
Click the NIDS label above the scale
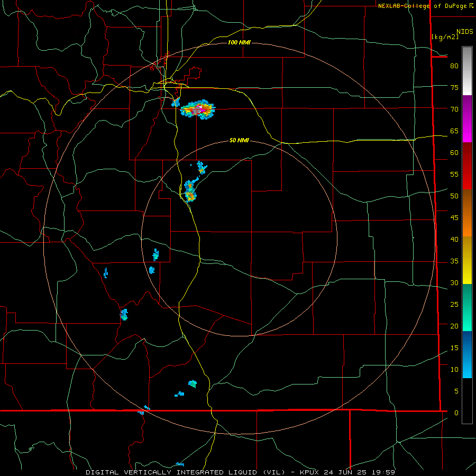click(464, 31)
